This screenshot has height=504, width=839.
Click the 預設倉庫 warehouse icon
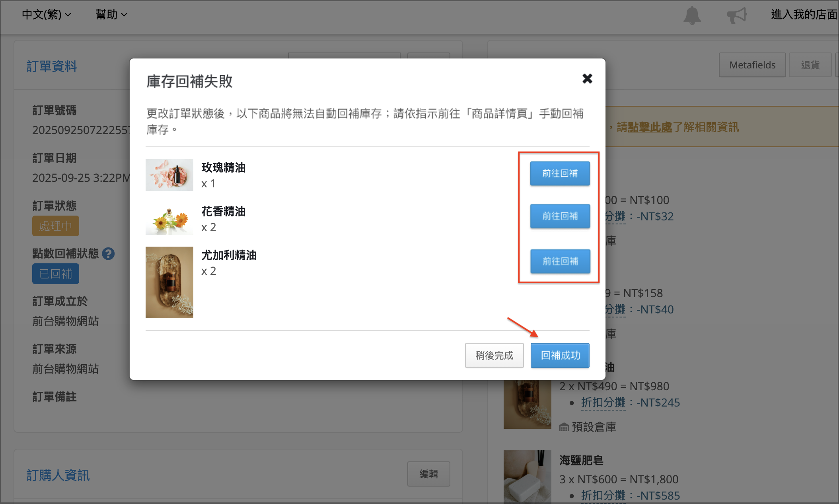tap(564, 428)
